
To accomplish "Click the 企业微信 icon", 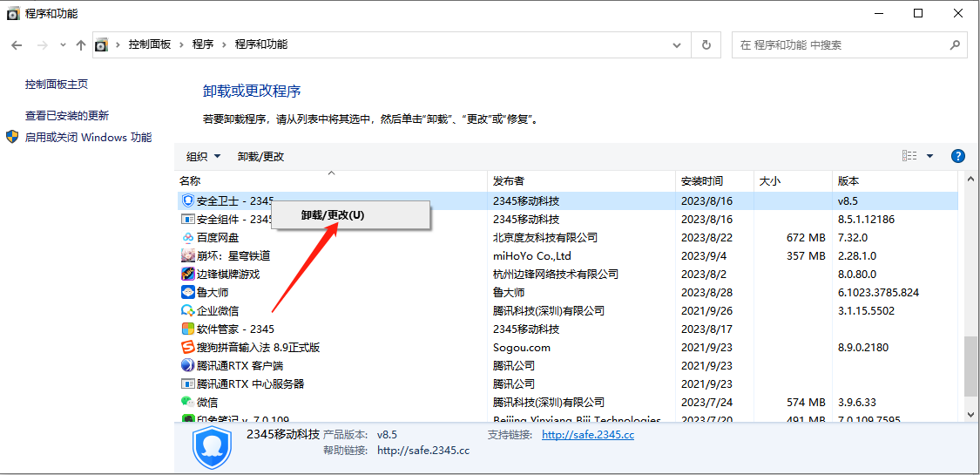I will (x=188, y=310).
